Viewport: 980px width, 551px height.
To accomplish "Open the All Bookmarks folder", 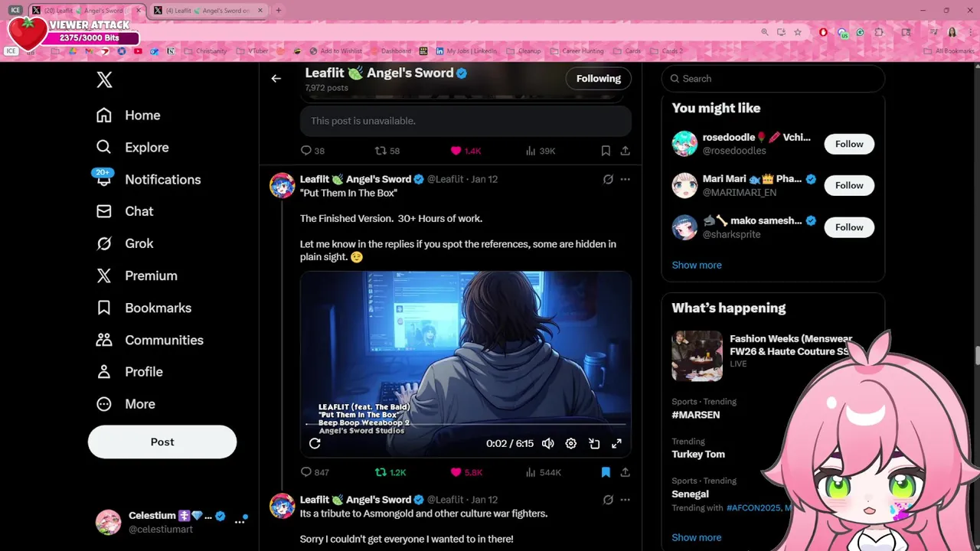I will tap(949, 51).
